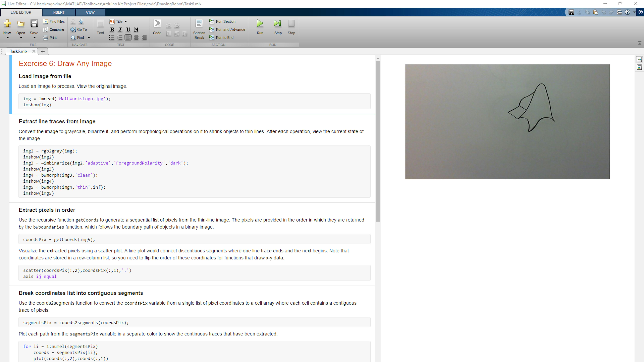Image resolution: width=644 pixels, height=362 pixels.
Task: Click the switch windows icon
Action: [620, 12]
